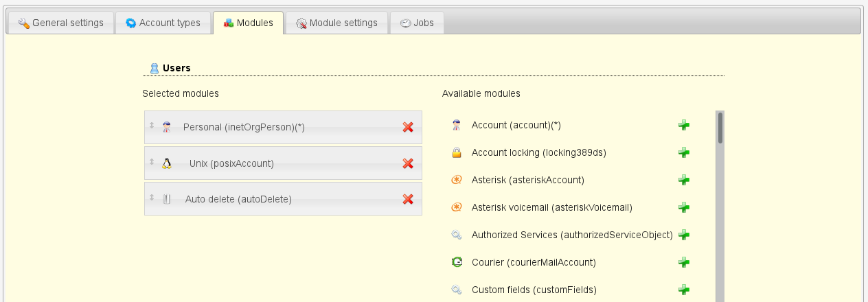Click the Modules tab

click(248, 23)
